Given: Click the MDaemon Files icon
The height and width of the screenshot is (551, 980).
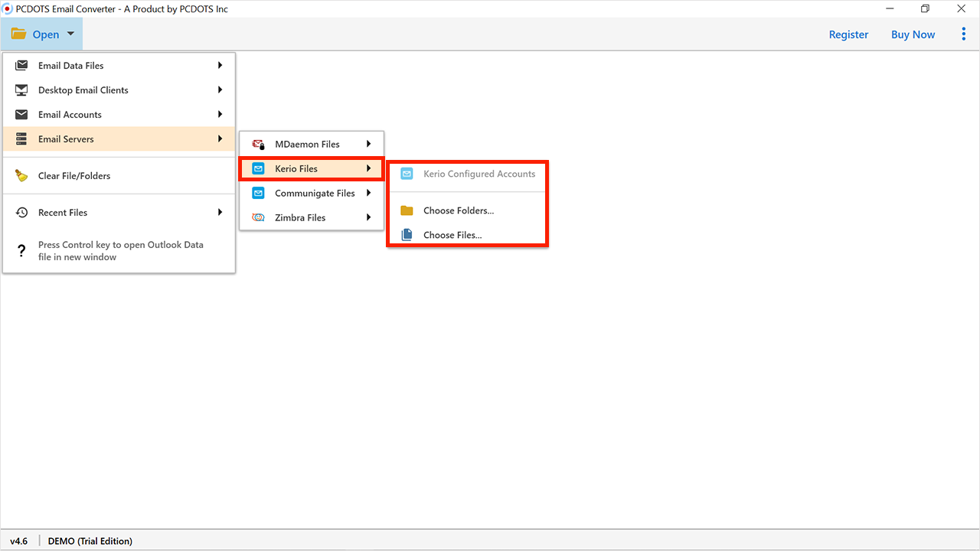Looking at the screenshot, I should coord(259,144).
